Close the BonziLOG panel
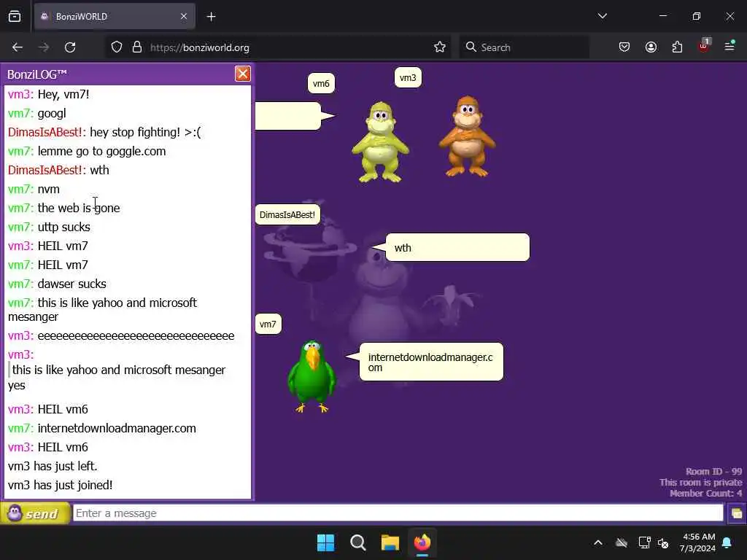Screen dimensions: 747x560 pos(242,74)
